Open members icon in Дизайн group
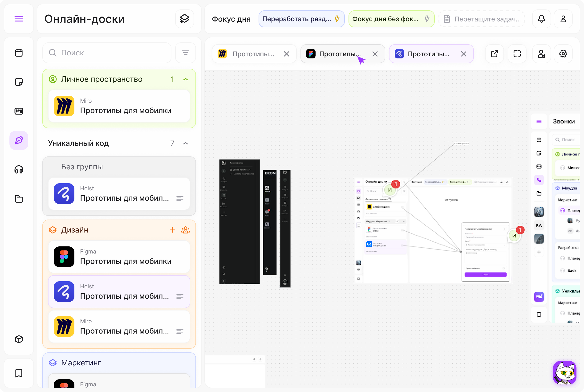The image size is (584, 392). [x=185, y=230]
